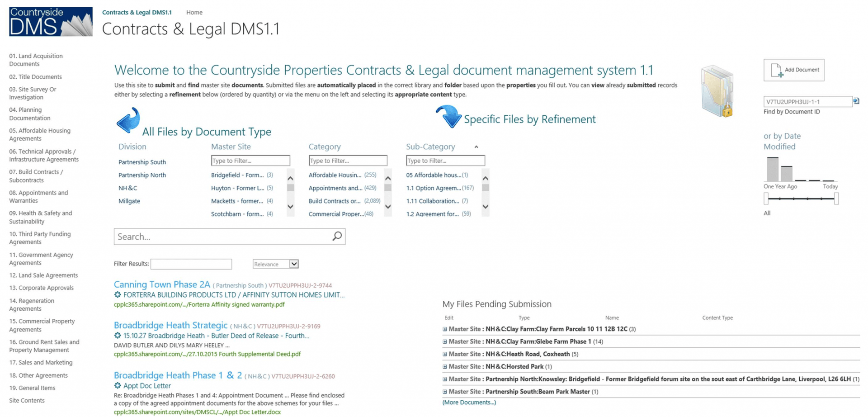
Task: Click the gear icon next to Appt Doc Letter
Action: 117,385
